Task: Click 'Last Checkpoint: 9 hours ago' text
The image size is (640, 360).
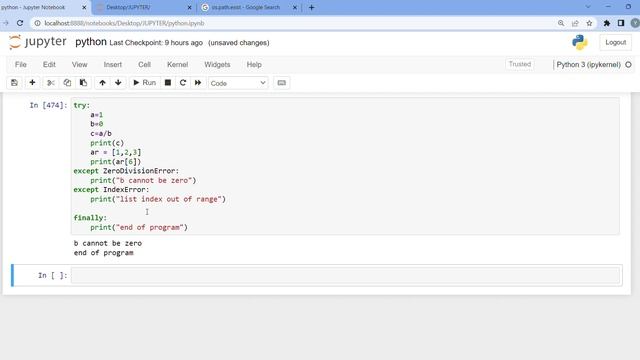Action: 156,43
